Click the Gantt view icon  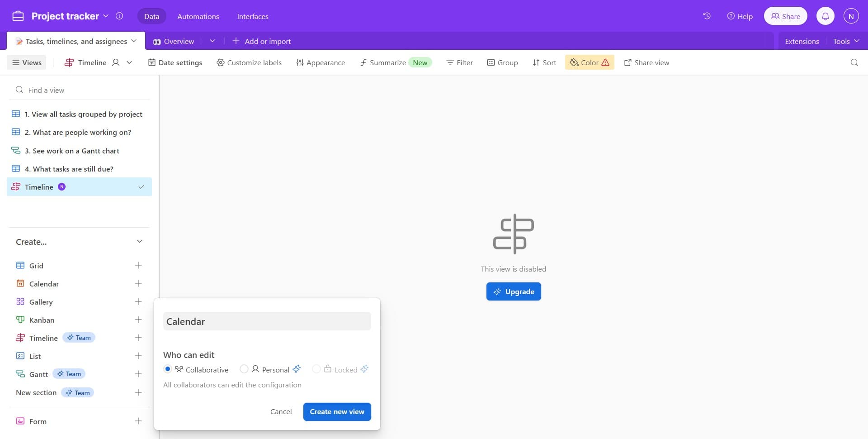point(20,374)
